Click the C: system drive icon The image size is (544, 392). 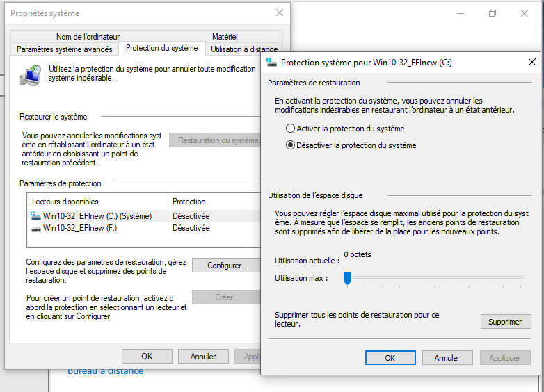(x=35, y=216)
